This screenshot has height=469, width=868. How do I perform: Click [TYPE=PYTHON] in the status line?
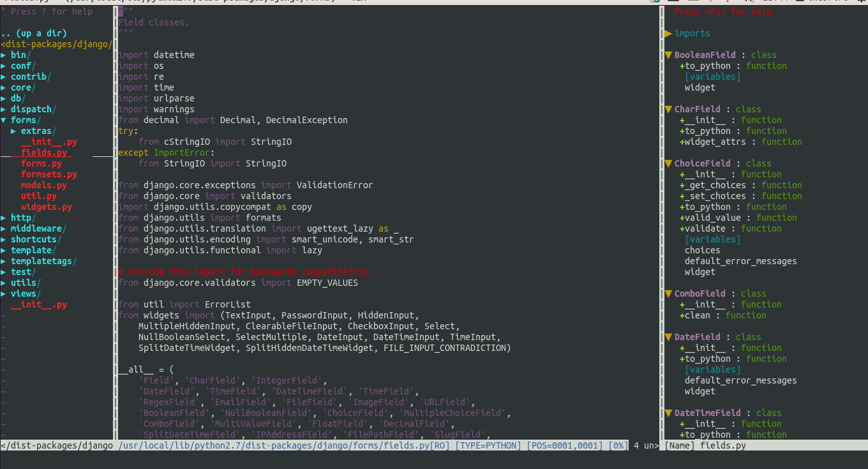coord(488,445)
